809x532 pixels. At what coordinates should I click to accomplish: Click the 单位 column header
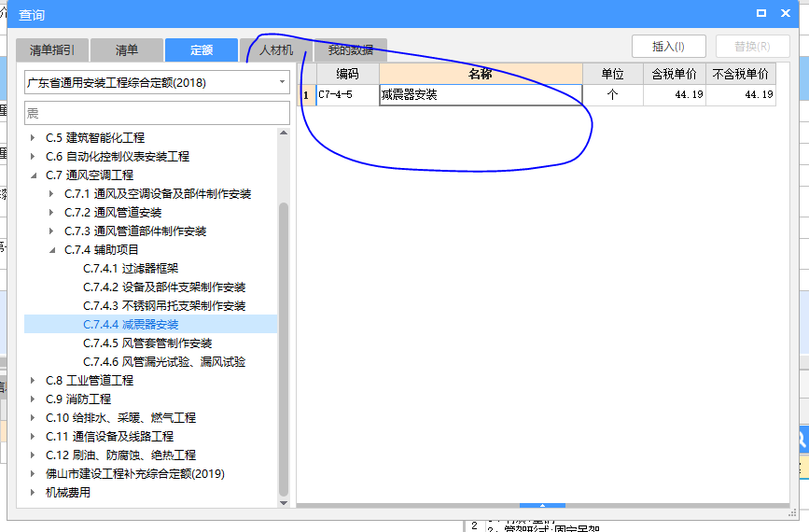(613, 74)
